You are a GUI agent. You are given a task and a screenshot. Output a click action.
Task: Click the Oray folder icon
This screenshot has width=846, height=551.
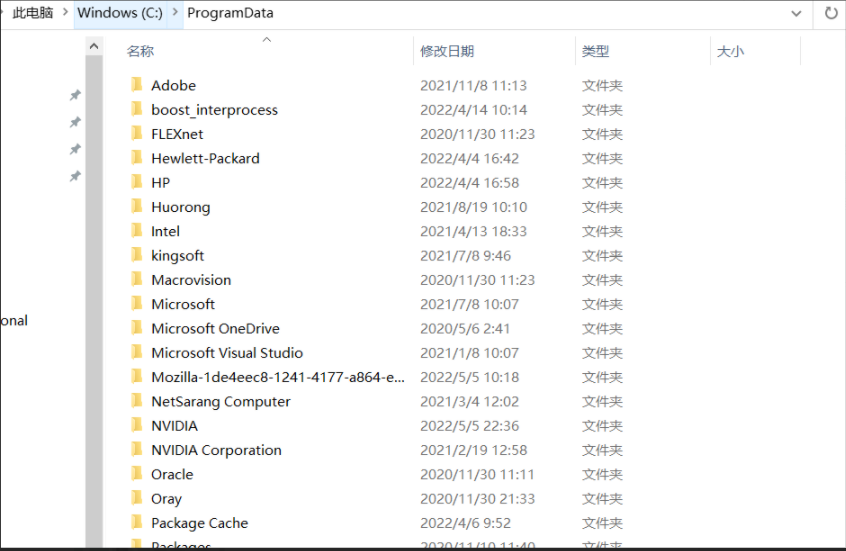(x=137, y=498)
